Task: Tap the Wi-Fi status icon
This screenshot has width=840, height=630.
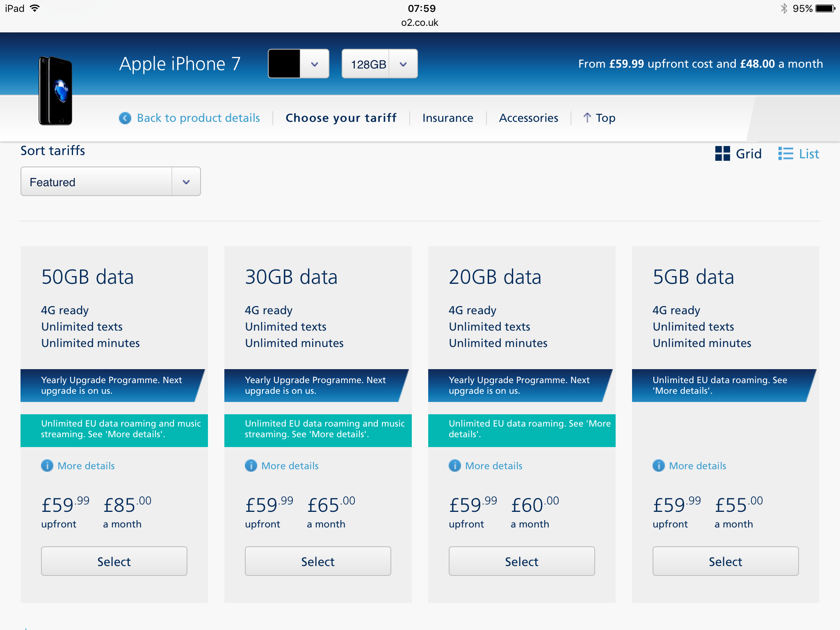Action: click(x=35, y=8)
